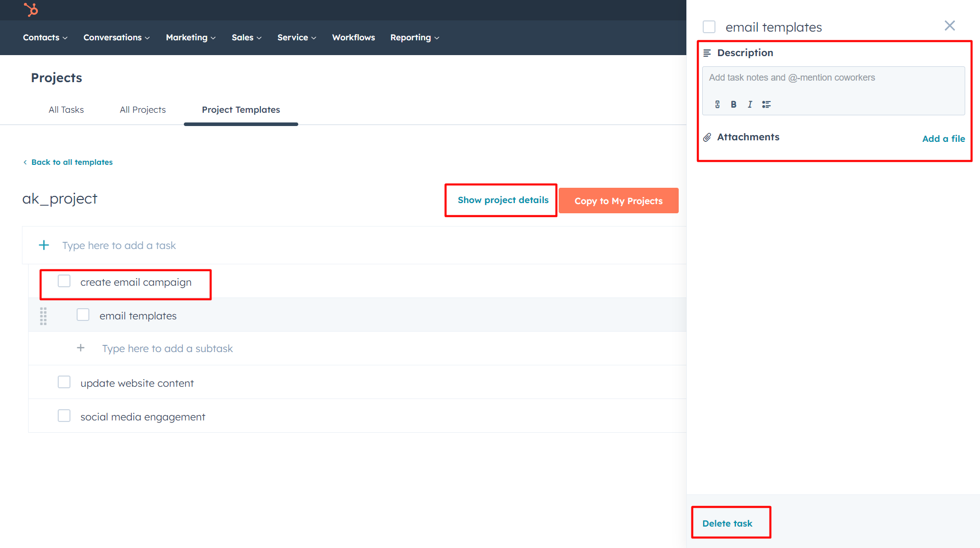The height and width of the screenshot is (548, 980).
Task: Open the Workflows menu item
Action: point(353,37)
